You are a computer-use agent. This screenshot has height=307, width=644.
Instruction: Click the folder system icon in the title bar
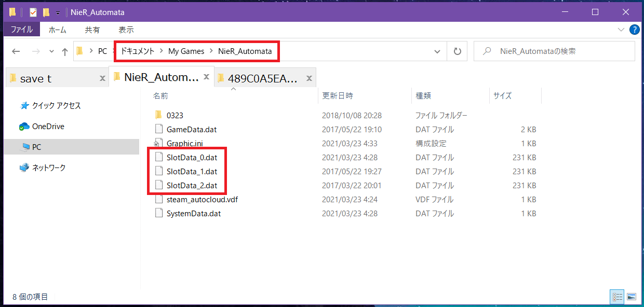[13, 12]
